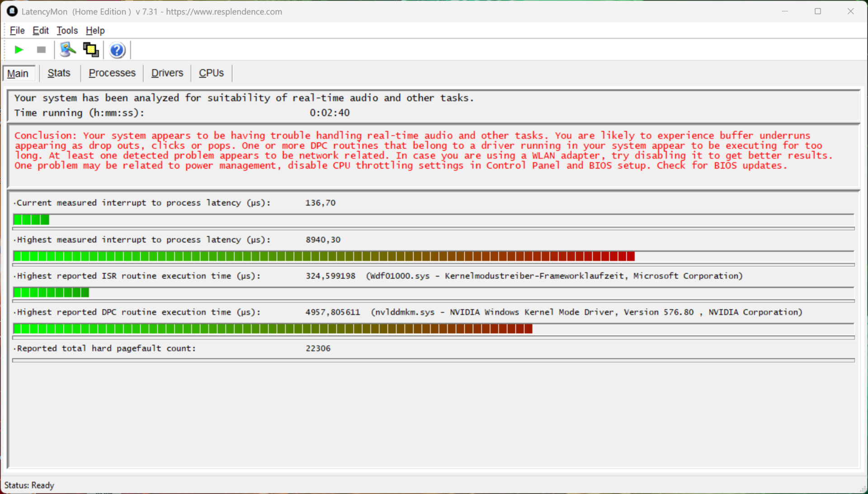Switch to the Drivers tab
Image resolution: width=868 pixels, height=494 pixels.
coord(167,73)
